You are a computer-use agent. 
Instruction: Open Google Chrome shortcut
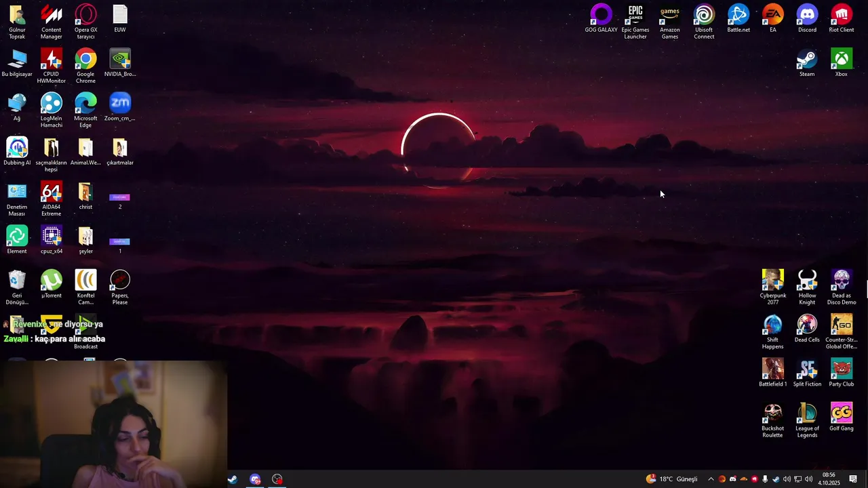click(85, 66)
